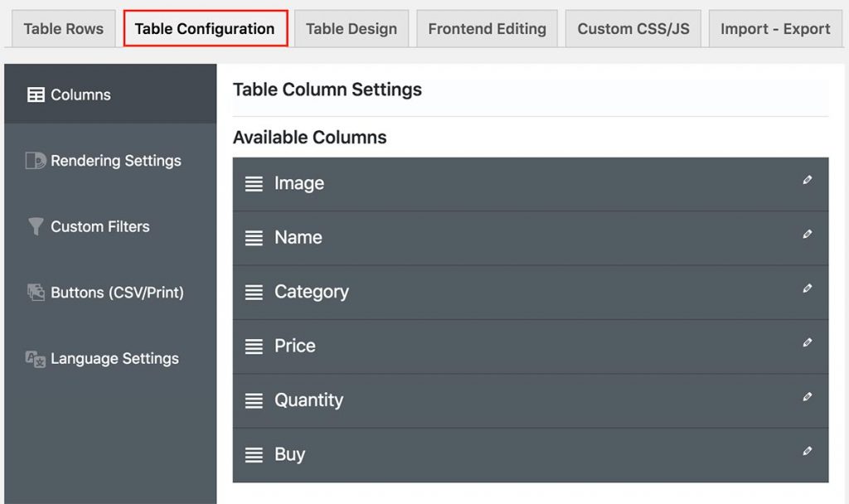The width and height of the screenshot is (849, 504).
Task: Click the Price column drag handle icon
Action: pyautogui.click(x=254, y=346)
